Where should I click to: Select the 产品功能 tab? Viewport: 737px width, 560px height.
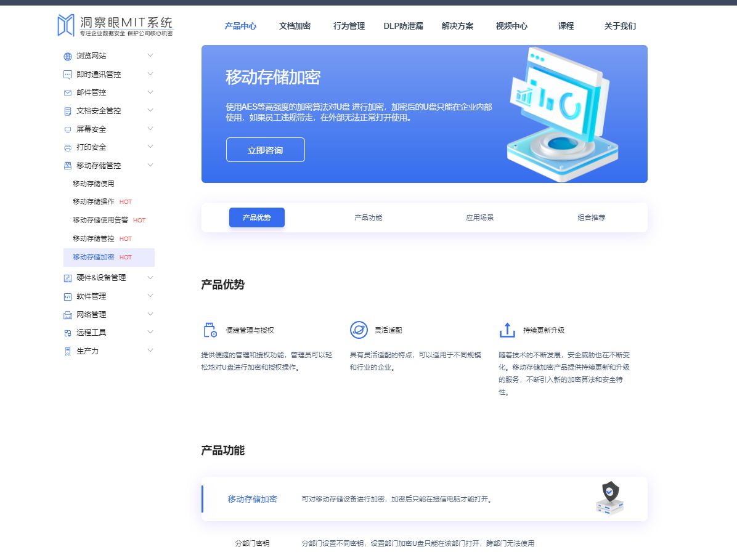click(x=368, y=217)
